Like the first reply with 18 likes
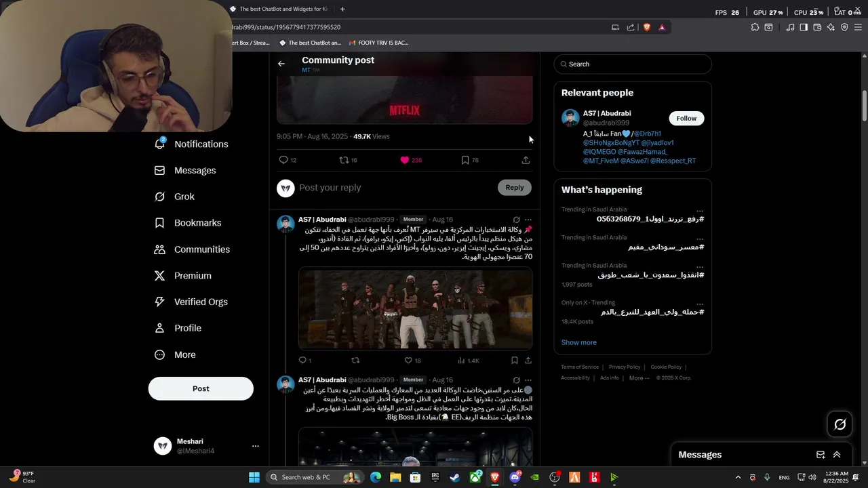Viewport: 868px width, 488px height. point(412,361)
